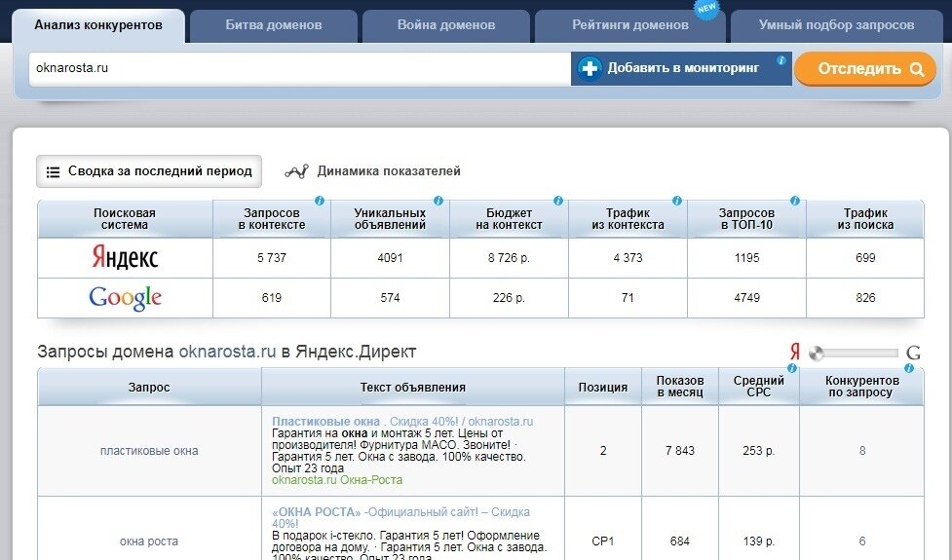Open Динамика показателей view
This screenshot has height=560, width=952.
[389, 171]
